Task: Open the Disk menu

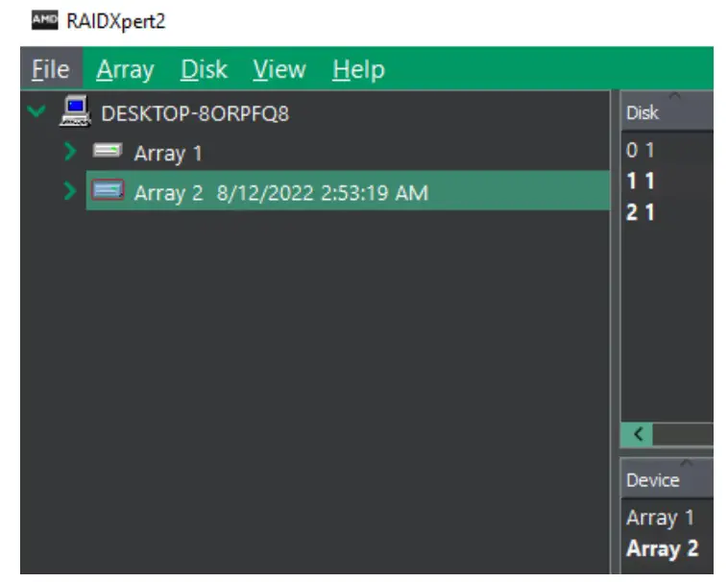Action: pos(204,70)
